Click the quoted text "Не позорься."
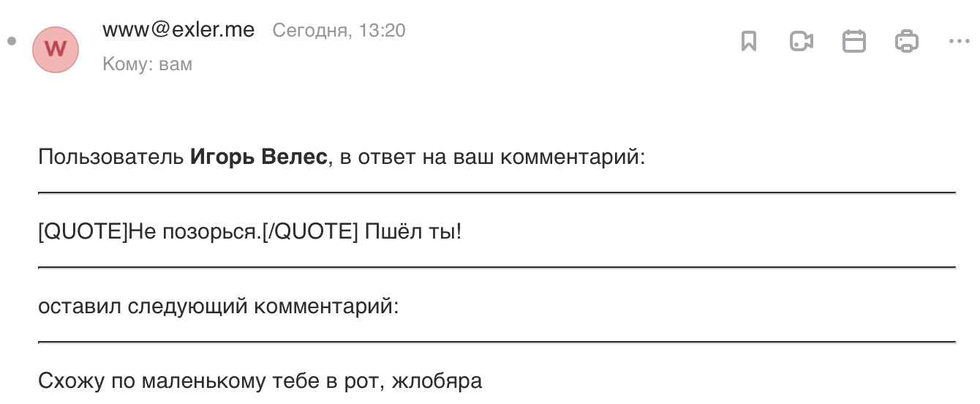 tap(195, 232)
